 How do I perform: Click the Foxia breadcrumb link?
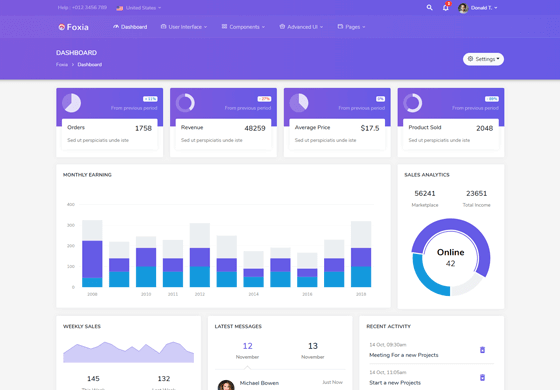click(62, 65)
